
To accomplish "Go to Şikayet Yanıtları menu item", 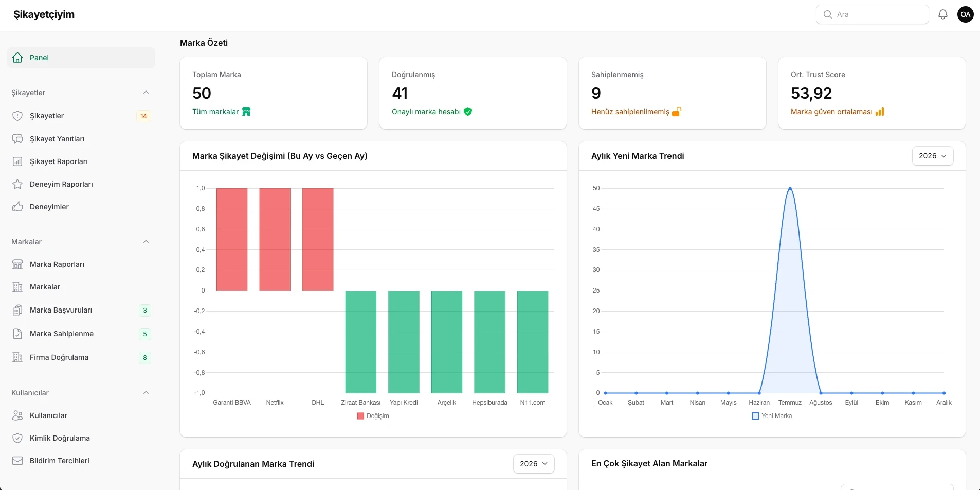I will pyautogui.click(x=81, y=139).
